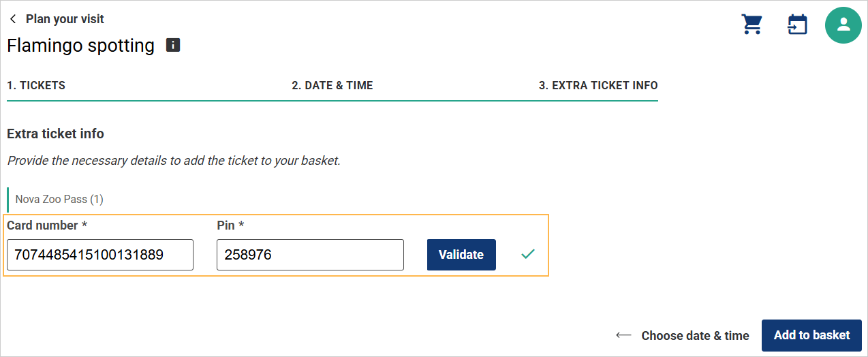
Task: Open the user profile avatar menu
Action: [843, 25]
